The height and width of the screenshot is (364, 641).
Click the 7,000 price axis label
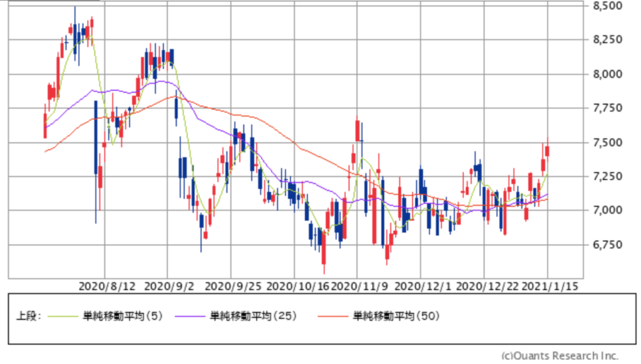pyautogui.click(x=607, y=210)
